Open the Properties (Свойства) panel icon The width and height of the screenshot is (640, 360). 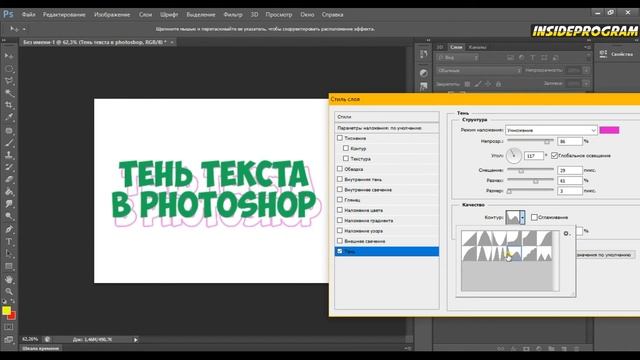coord(603,54)
